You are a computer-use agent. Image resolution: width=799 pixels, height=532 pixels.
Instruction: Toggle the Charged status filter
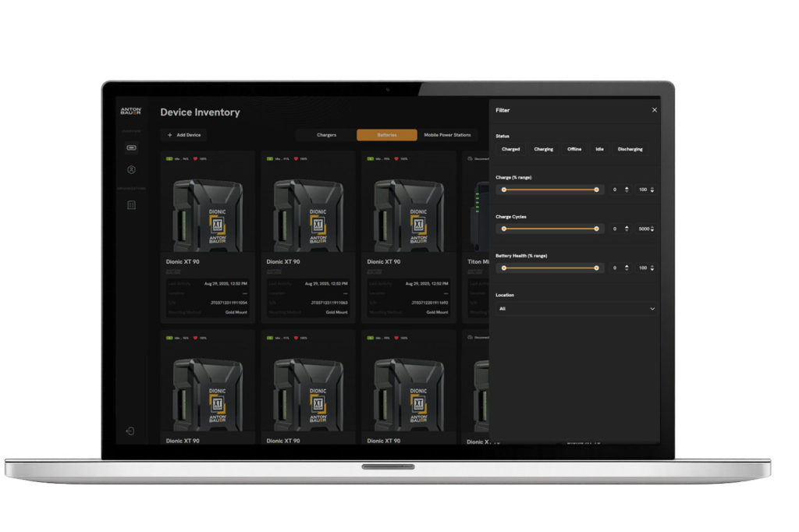coord(510,149)
